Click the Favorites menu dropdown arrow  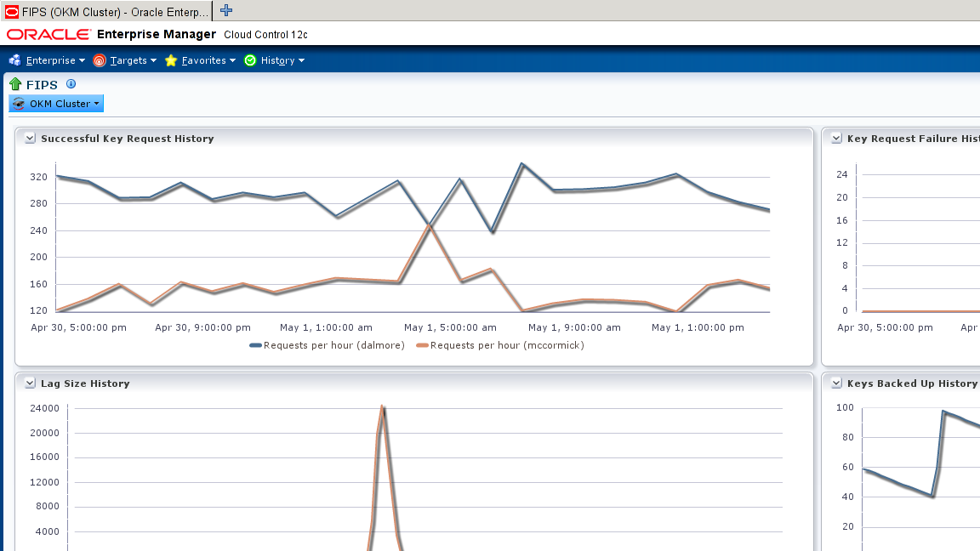tap(232, 60)
